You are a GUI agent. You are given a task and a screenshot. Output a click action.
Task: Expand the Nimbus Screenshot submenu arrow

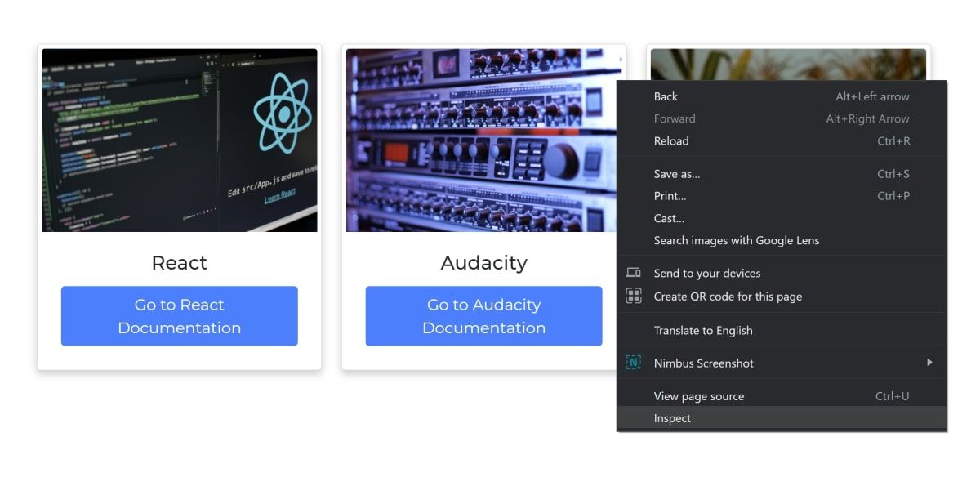pyautogui.click(x=929, y=363)
